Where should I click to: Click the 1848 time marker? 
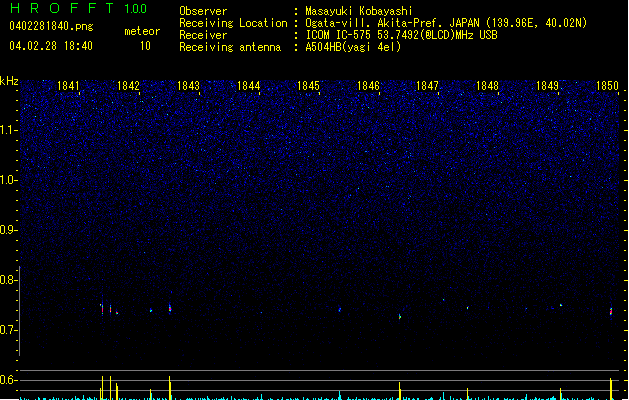pyautogui.click(x=487, y=86)
